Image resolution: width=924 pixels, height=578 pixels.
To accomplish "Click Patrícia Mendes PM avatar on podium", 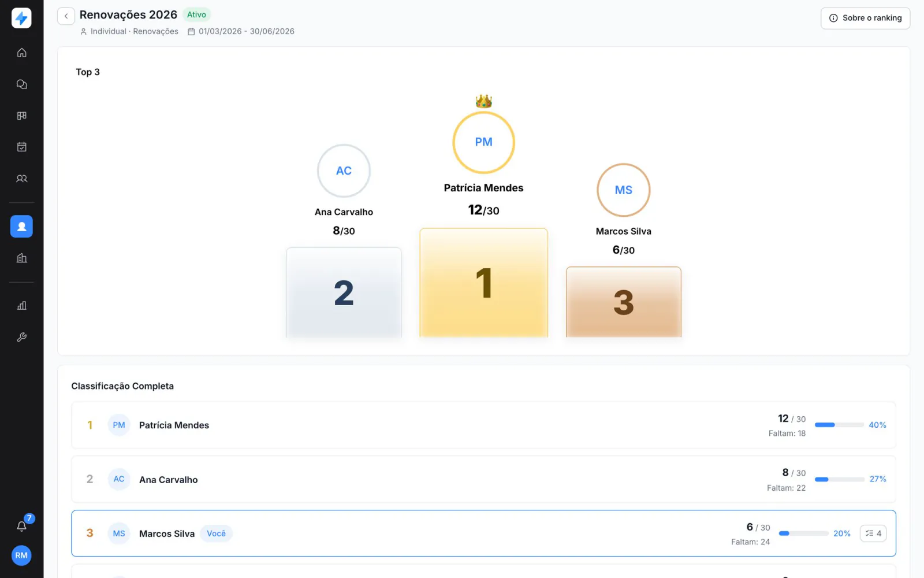I will click(x=483, y=142).
